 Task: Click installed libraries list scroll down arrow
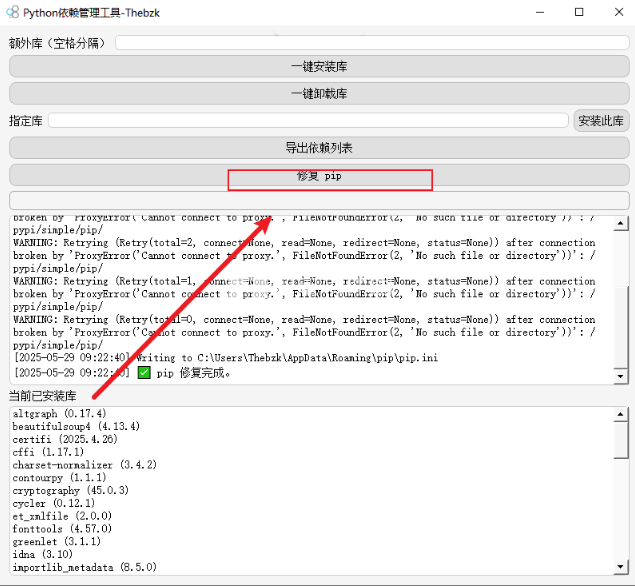click(x=621, y=567)
